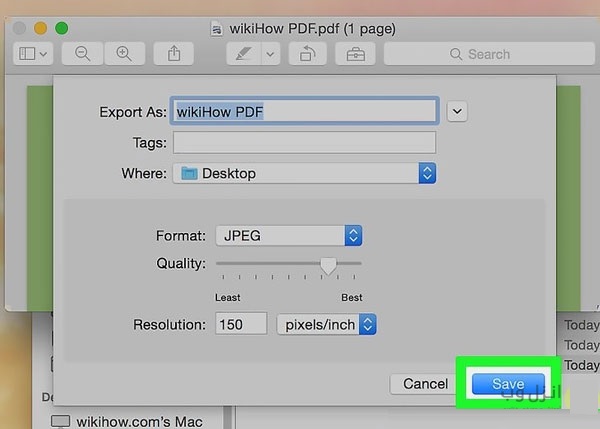Image resolution: width=600 pixels, height=429 pixels.
Task: Show the markup toolbox toolbar
Action: [355, 54]
